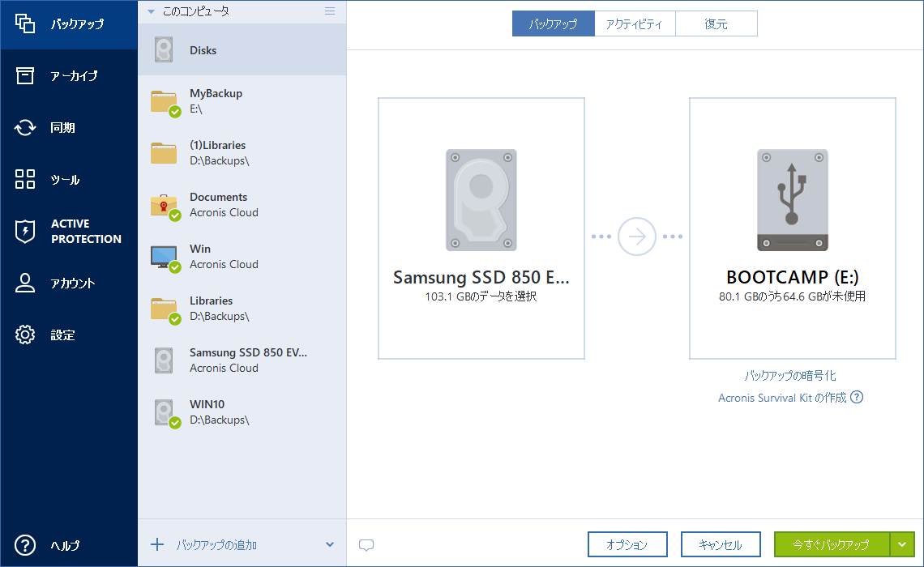The width and height of the screenshot is (924, 567).
Task: Select the Win computer monitor icon
Action: pos(165,258)
